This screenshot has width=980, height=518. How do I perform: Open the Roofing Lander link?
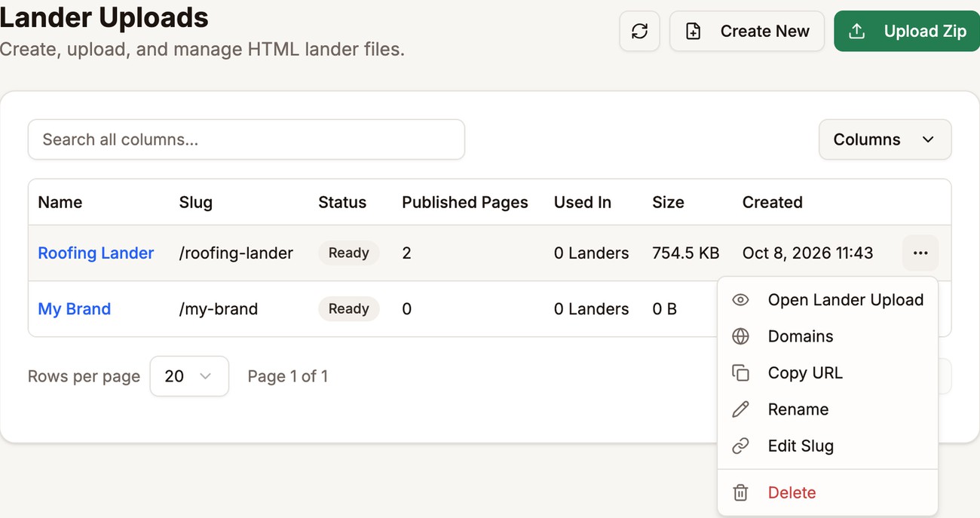point(96,253)
